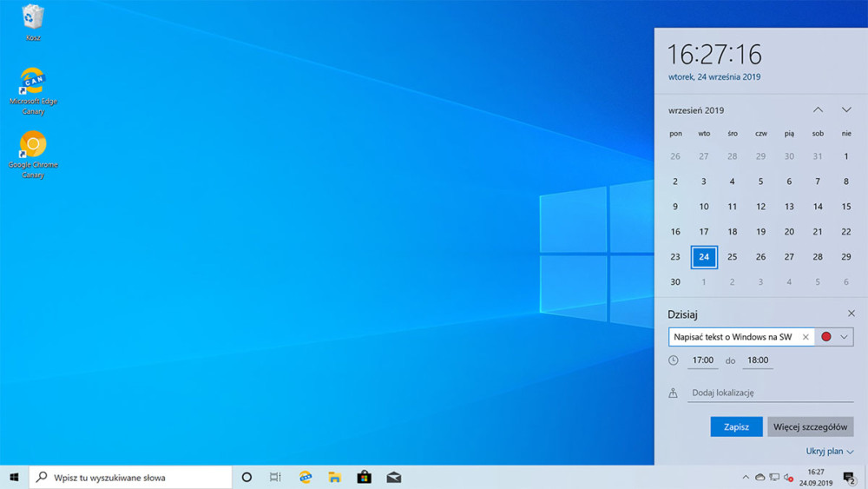The width and height of the screenshot is (868, 489).
Task: Click the Więcej szczegółów button
Action: [811, 427]
